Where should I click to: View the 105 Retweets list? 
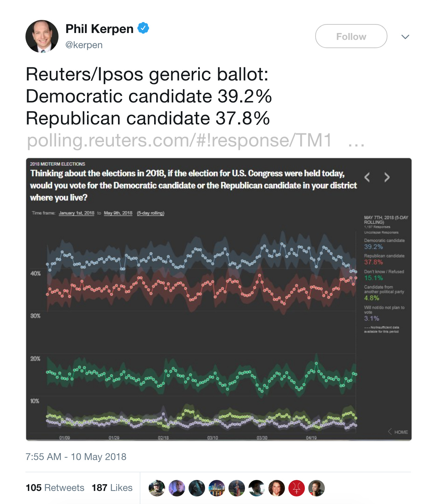[x=55, y=487]
